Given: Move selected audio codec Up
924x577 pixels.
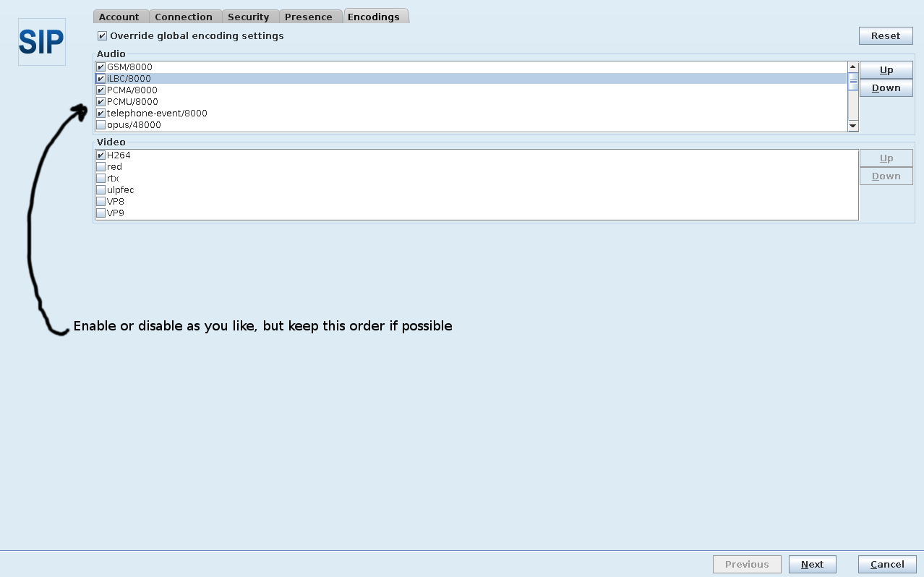Looking at the screenshot, I should point(886,70).
